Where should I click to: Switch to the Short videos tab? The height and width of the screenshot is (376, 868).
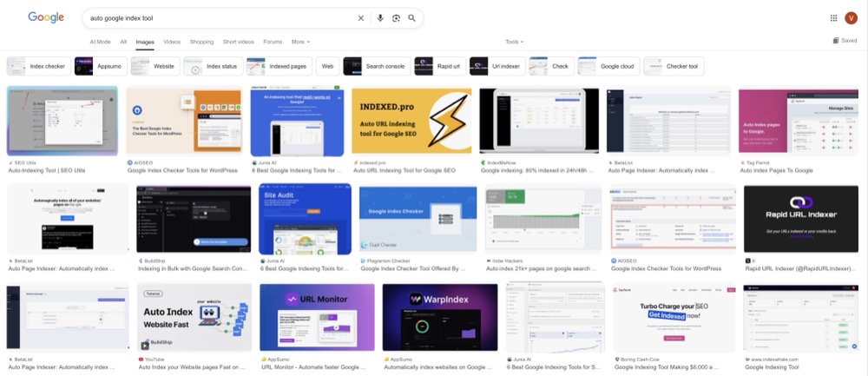pyautogui.click(x=238, y=42)
